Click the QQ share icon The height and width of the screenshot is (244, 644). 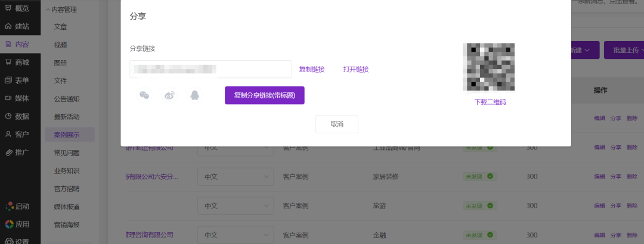194,95
